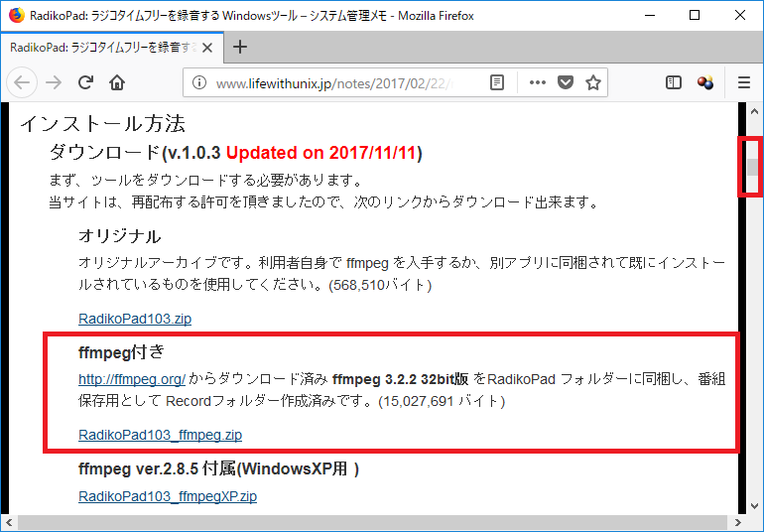Click the heading インストール方法
Image resolution: width=764 pixels, height=532 pixels.
pyautogui.click(x=102, y=123)
